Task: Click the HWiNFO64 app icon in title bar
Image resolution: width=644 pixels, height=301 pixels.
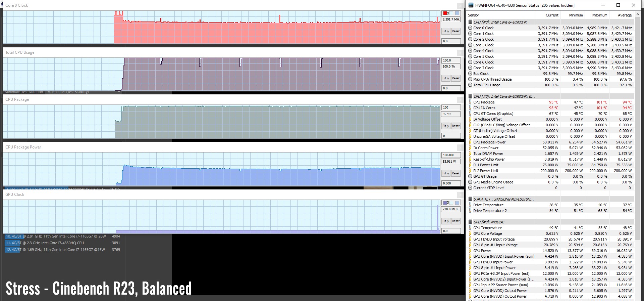Action: [x=471, y=5]
